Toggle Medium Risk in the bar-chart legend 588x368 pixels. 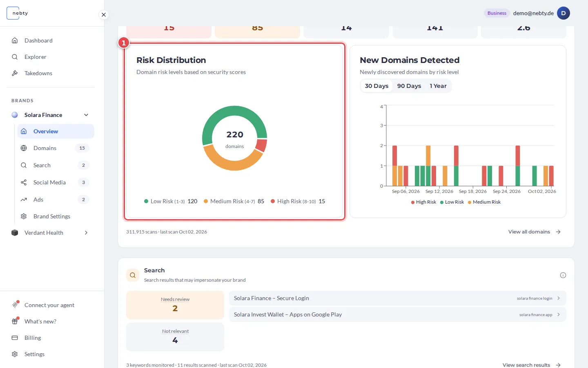coord(484,202)
